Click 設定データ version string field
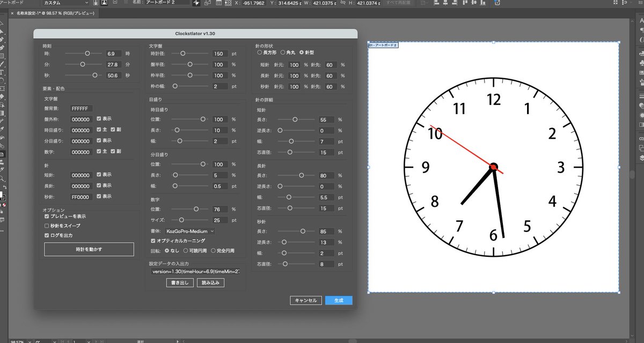The width and height of the screenshot is (644, 343). click(x=195, y=271)
